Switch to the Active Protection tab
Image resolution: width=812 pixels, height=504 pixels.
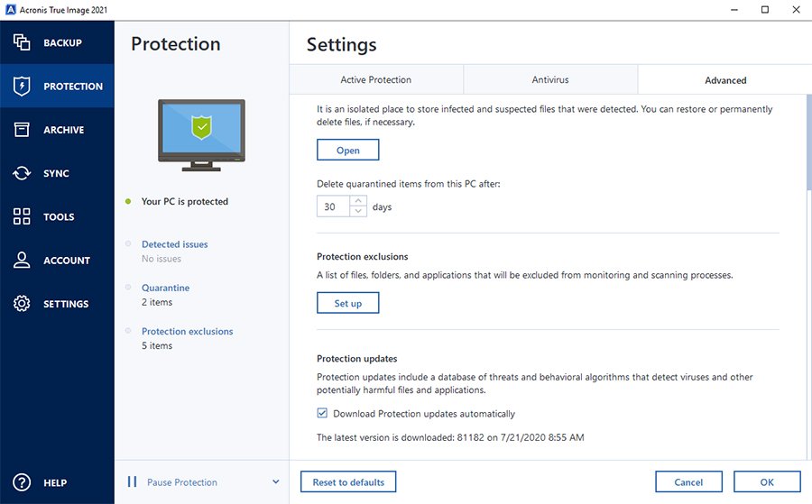pyautogui.click(x=375, y=79)
